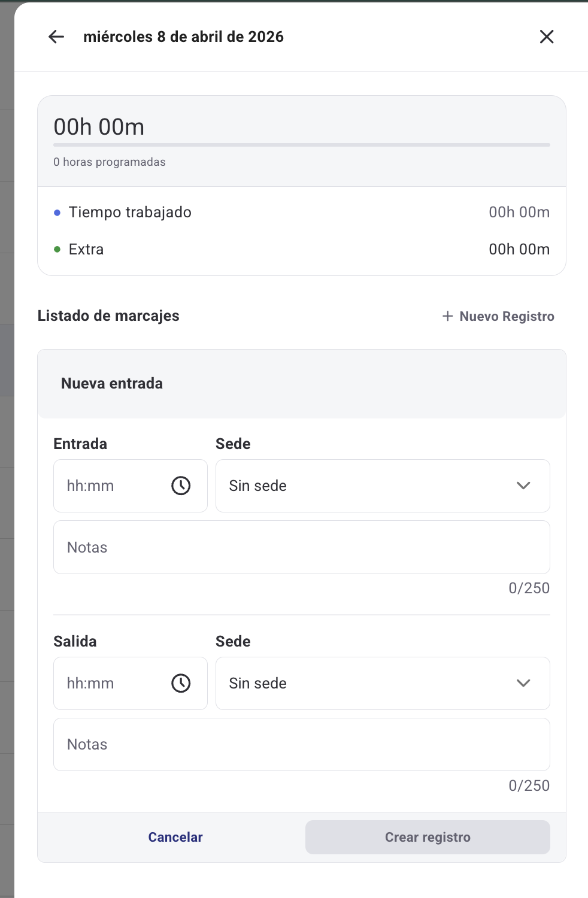Viewport: 588px width, 898px height.
Task: Close the daily record panel
Action: pyautogui.click(x=546, y=37)
